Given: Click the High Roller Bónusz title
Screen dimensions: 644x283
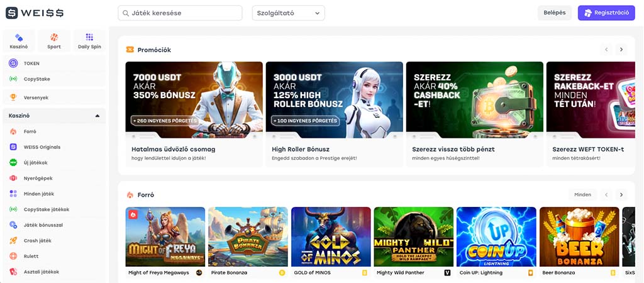Looking at the screenshot, I should (x=301, y=149).
